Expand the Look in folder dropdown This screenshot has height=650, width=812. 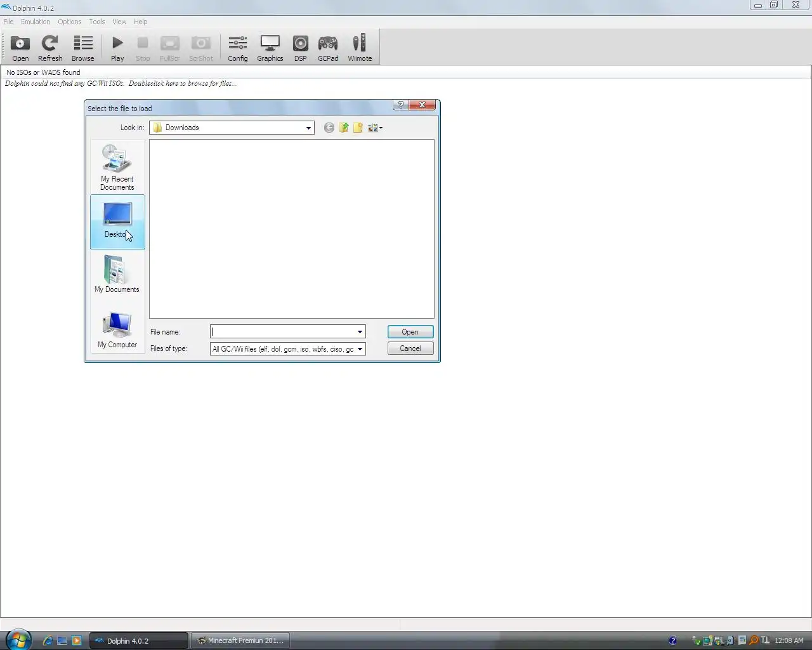[308, 128]
